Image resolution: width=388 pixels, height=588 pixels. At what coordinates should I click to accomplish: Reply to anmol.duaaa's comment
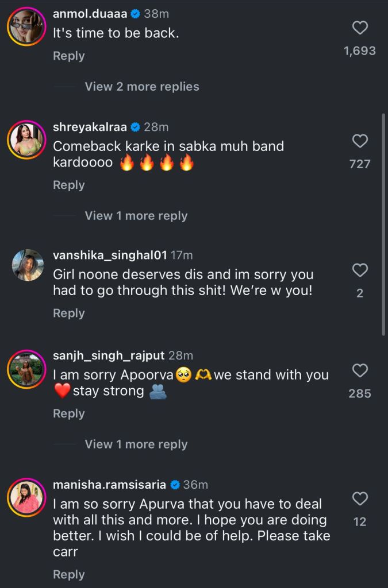[68, 56]
